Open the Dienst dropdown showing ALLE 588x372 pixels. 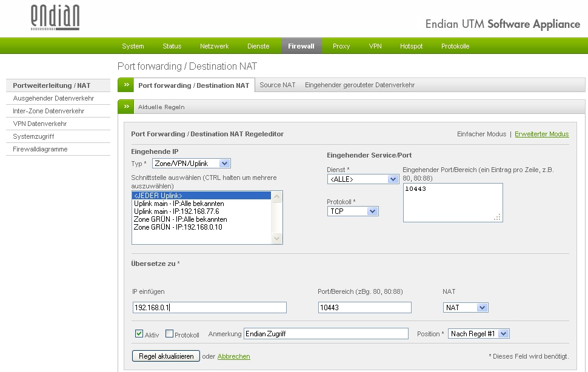362,179
